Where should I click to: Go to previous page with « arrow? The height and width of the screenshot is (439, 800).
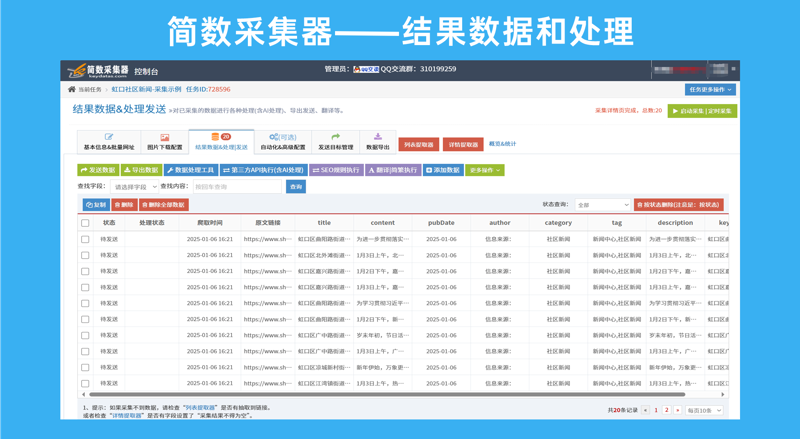click(645, 410)
